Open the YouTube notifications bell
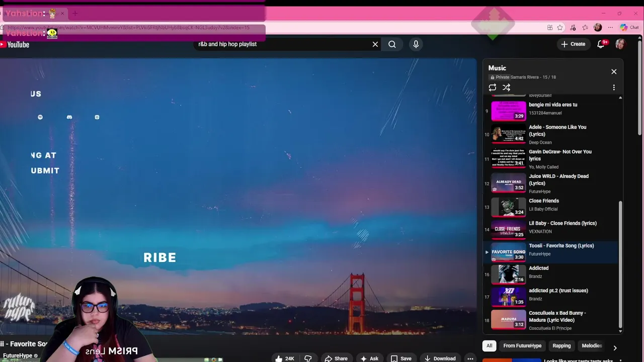644x362 pixels. (x=601, y=44)
